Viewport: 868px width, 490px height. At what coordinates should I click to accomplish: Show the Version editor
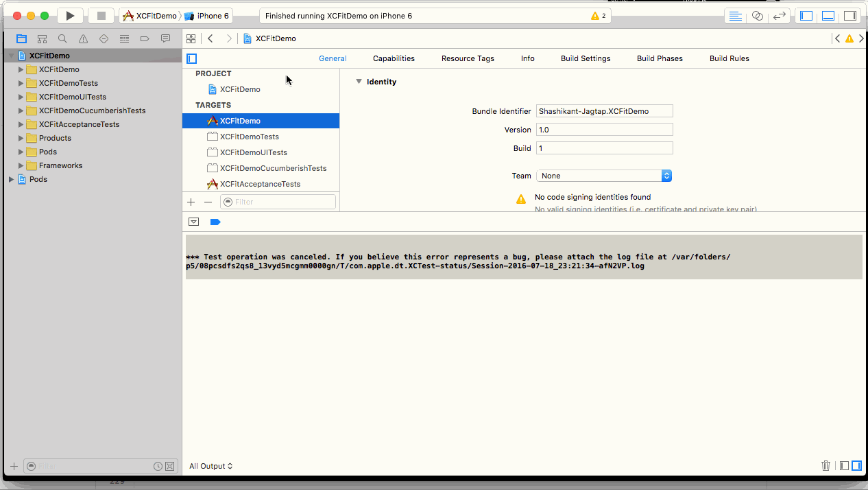coord(779,16)
